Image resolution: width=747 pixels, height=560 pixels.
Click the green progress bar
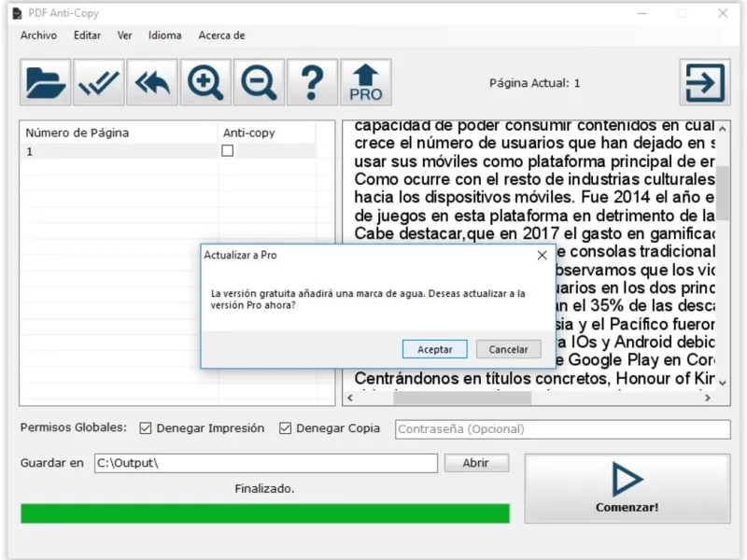(265, 513)
